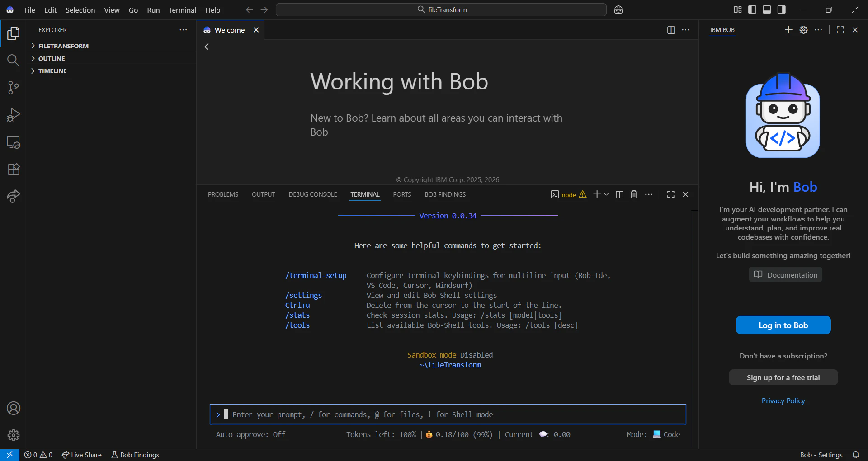Open the Selection menu
The width and height of the screenshot is (868, 461).
pyautogui.click(x=80, y=10)
